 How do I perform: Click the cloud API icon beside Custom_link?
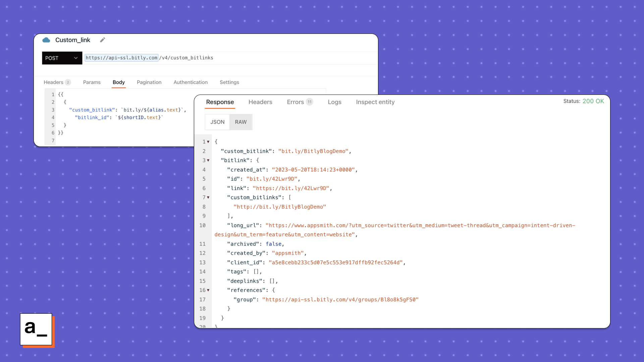pyautogui.click(x=46, y=40)
